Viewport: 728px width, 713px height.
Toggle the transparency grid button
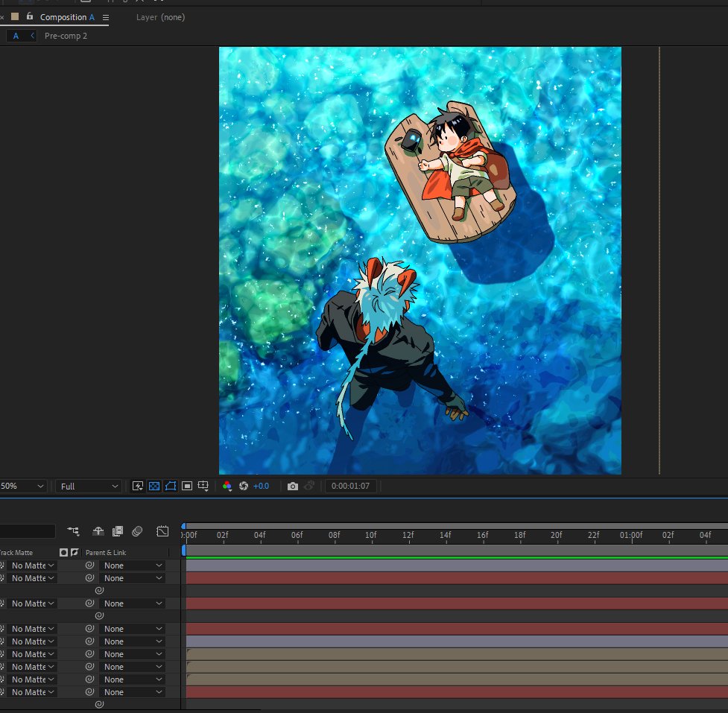click(x=154, y=486)
